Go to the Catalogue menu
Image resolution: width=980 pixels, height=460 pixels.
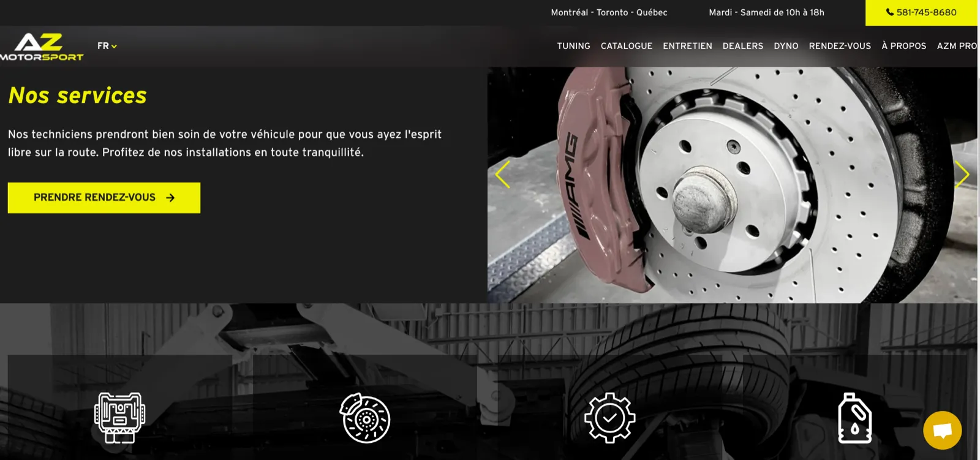(x=626, y=46)
